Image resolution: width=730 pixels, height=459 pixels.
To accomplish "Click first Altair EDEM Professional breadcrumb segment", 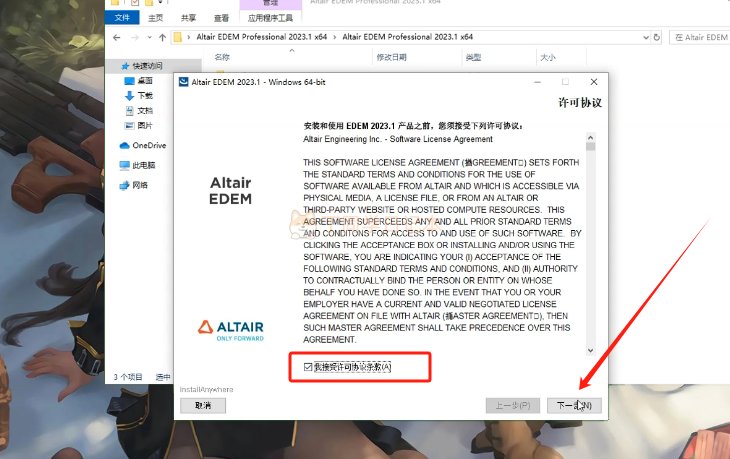I will [x=262, y=37].
